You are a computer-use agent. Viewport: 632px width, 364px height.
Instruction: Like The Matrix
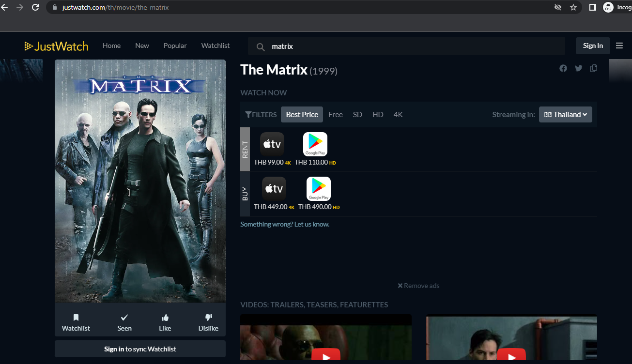coord(165,322)
